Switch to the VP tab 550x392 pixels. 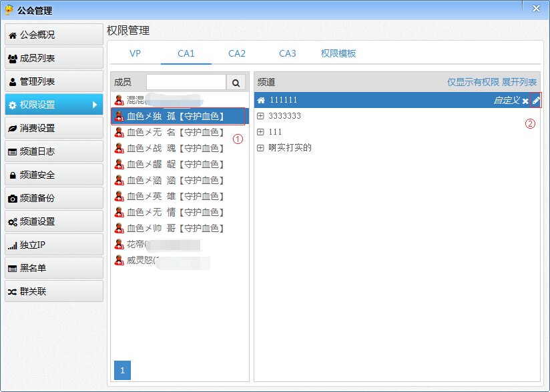[x=135, y=53]
